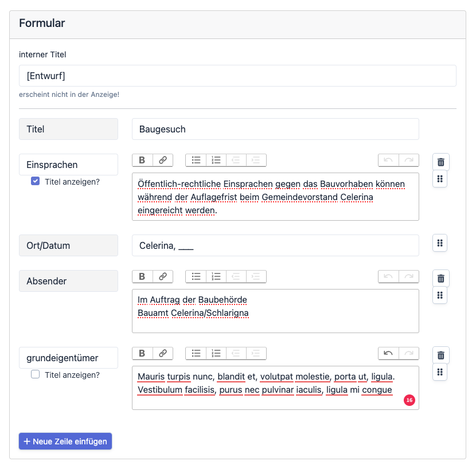Apply bullet list in Absender editor
The image size is (476, 473).
(x=196, y=277)
